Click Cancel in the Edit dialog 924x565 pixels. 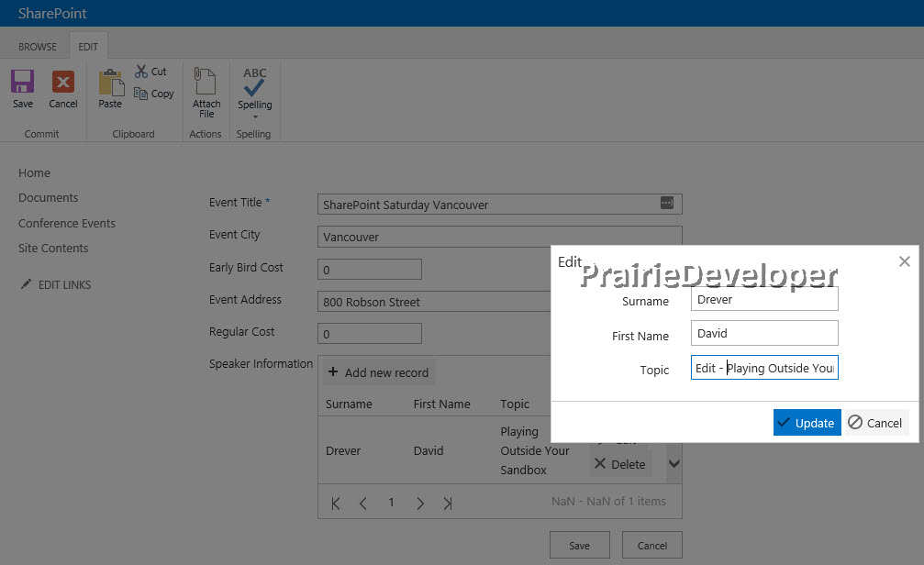[x=876, y=423]
